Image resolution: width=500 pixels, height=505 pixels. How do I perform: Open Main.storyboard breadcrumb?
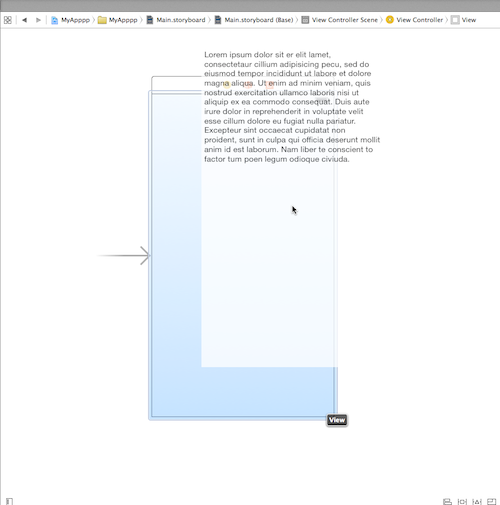point(176,20)
